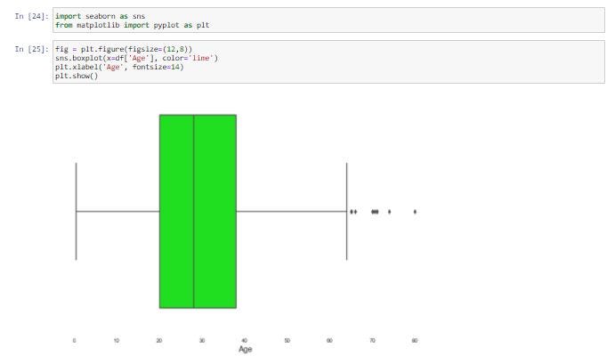
Task: Click the 'import seaborn as sns' line
Action: 100,16
